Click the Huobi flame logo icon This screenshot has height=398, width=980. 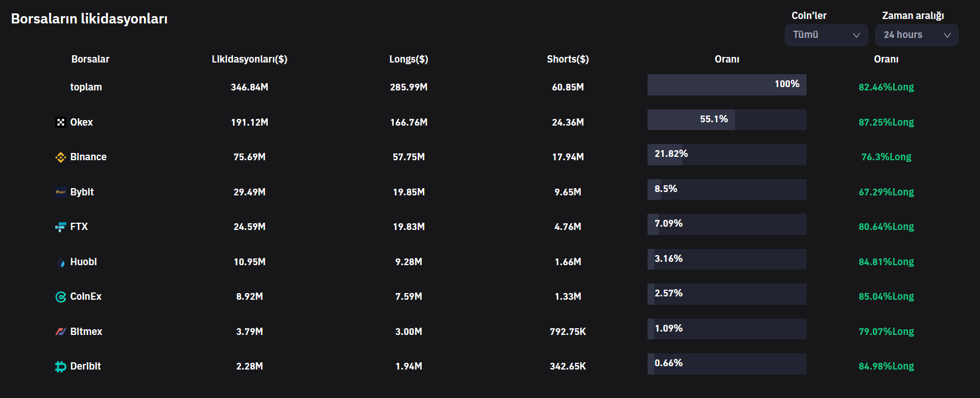pos(61,262)
